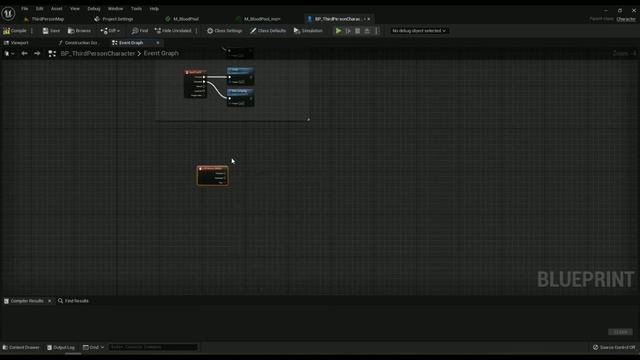This screenshot has height=360, width=640.
Task: Open Class Defaults
Action: point(268,31)
